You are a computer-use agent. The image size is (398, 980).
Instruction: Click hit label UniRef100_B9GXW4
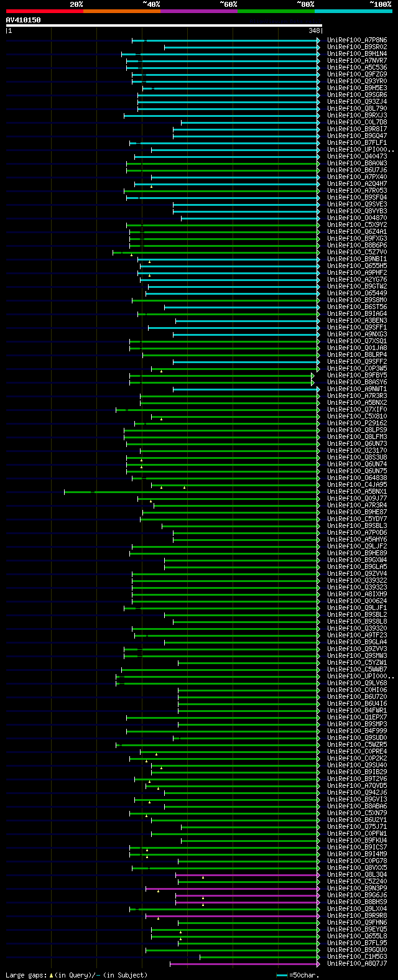tap(357, 560)
